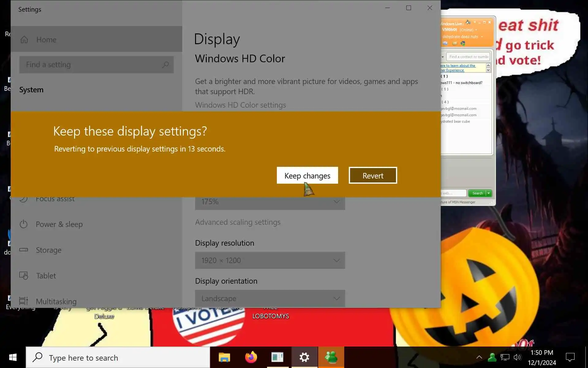Launch Firefox from the taskbar
588x368 pixels.
pyautogui.click(x=251, y=357)
